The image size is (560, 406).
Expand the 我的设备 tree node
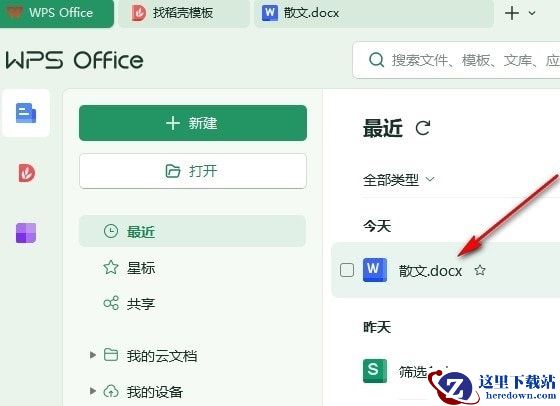coord(93,391)
